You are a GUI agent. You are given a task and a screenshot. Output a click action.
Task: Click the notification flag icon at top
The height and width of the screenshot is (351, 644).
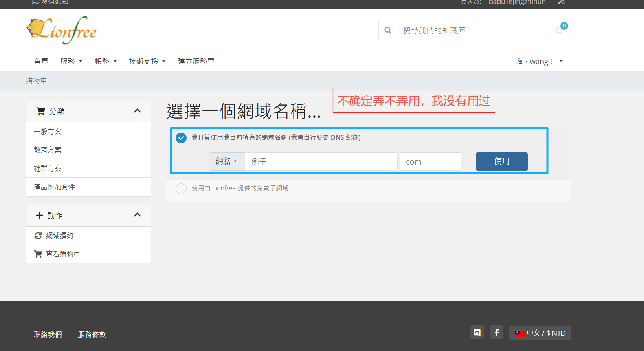35,2
